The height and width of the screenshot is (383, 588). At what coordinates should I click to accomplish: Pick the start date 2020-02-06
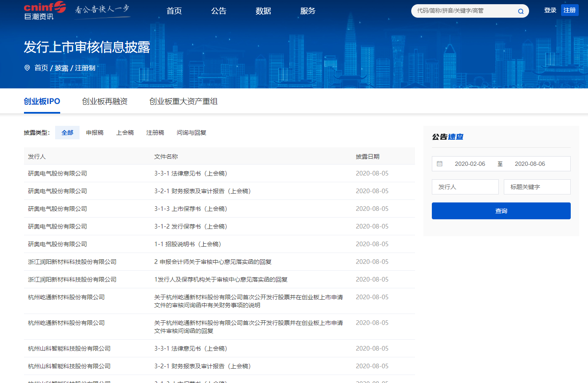point(470,164)
